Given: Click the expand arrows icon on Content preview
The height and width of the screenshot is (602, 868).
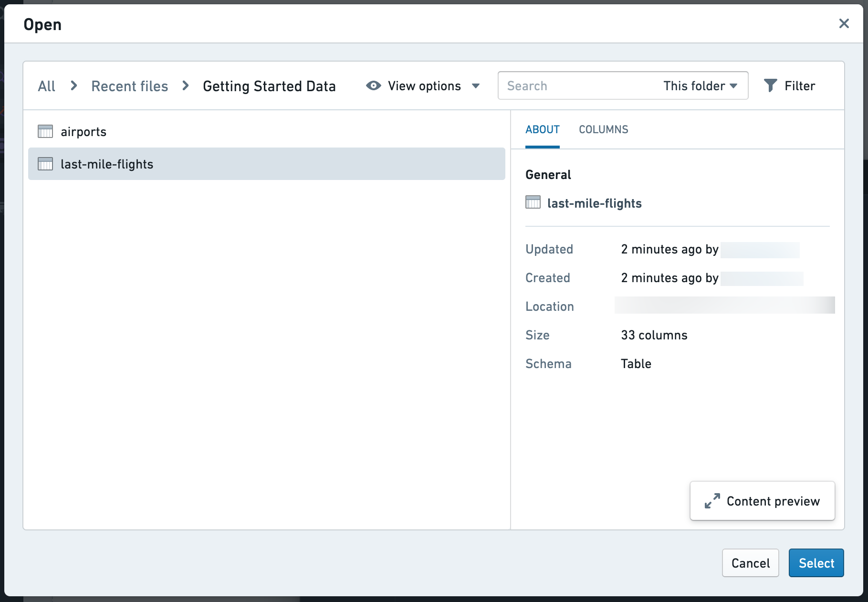Looking at the screenshot, I should 712,501.
